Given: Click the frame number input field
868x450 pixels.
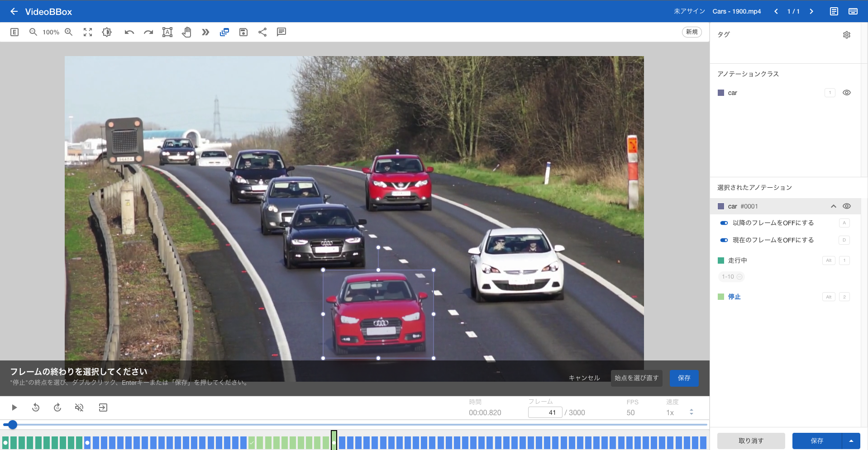Looking at the screenshot, I should click(x=545, y=412).
